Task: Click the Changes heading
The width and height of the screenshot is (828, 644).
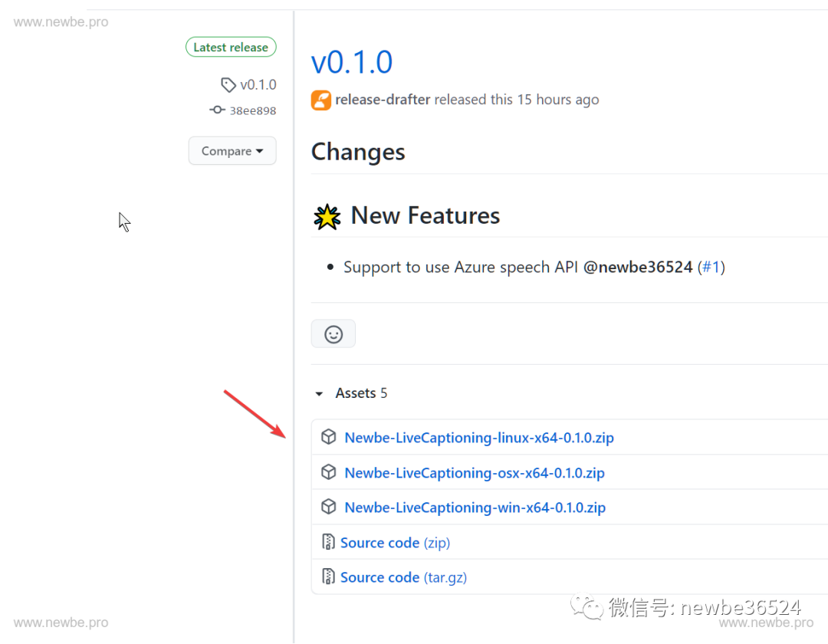Action: click(358, 152)
